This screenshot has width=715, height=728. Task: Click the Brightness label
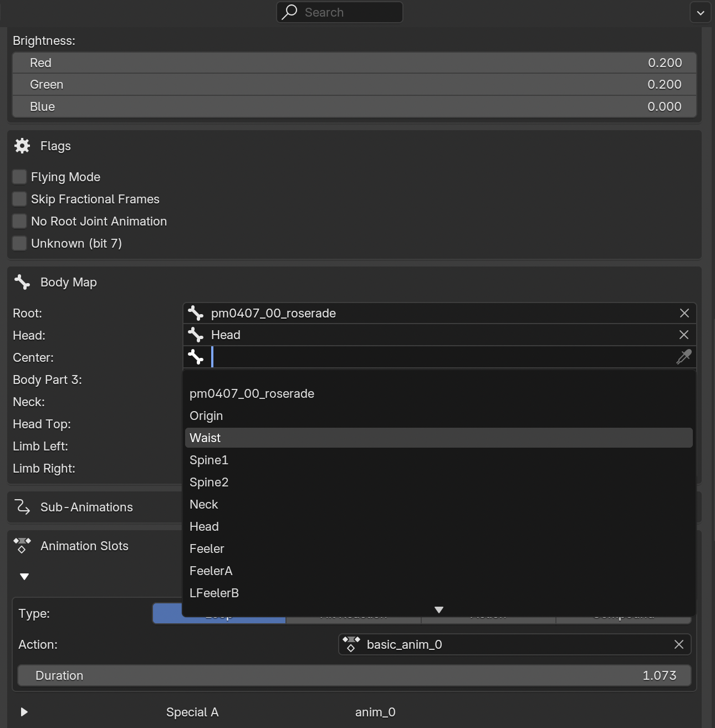point(44,40)
